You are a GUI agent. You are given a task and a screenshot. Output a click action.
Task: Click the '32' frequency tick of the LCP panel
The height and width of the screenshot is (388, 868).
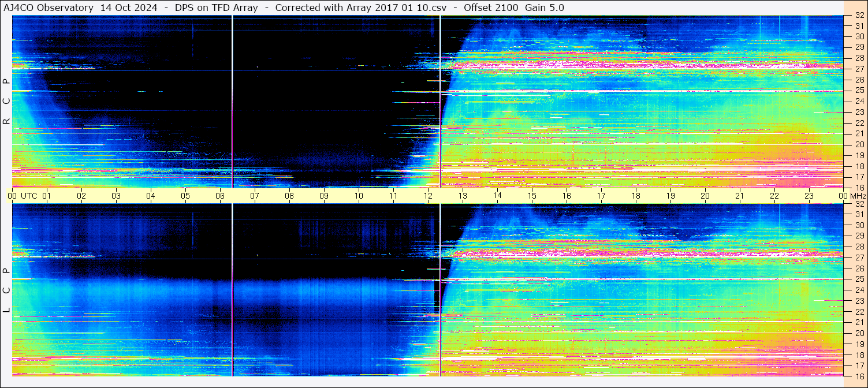click(859, 204)
